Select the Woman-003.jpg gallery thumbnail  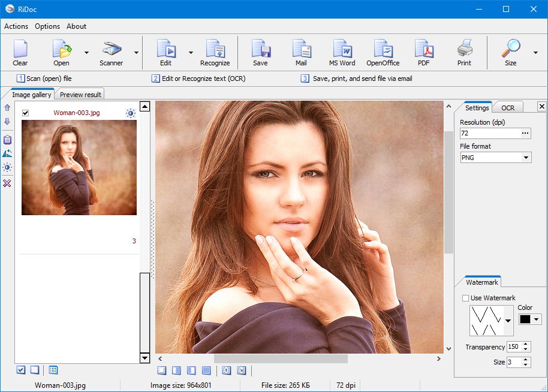(x=79, y=167)
